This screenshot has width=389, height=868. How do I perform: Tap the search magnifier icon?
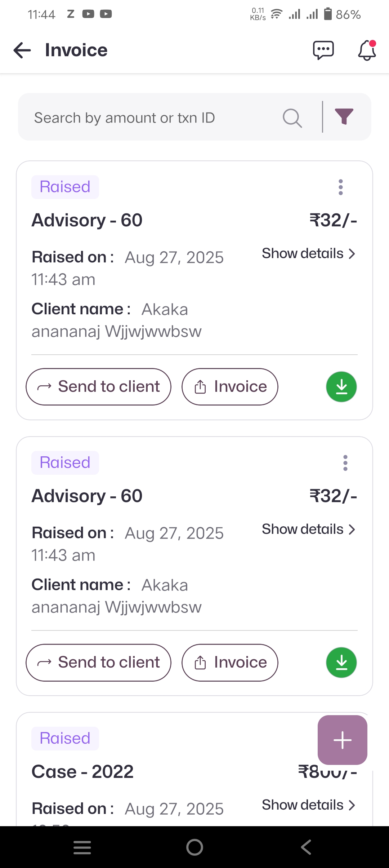(x=292, y=118)
